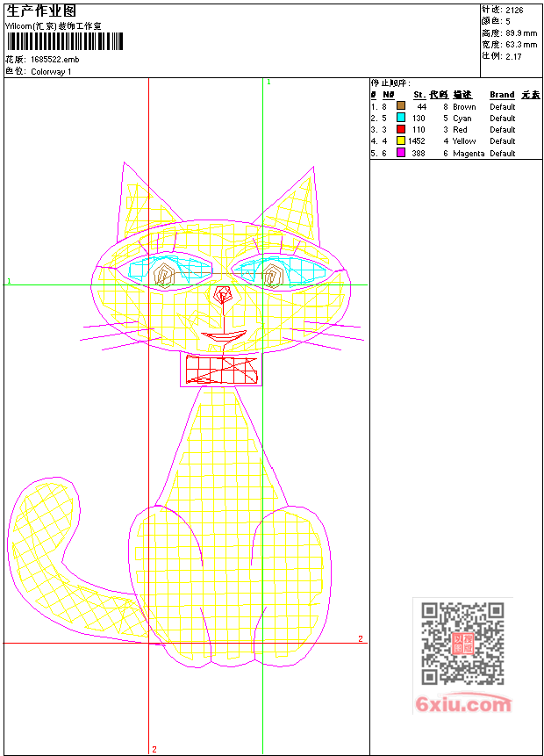This screenshot has width=544, height=756.
Task: Click the QR code image
Action: (x=462, y=644)
